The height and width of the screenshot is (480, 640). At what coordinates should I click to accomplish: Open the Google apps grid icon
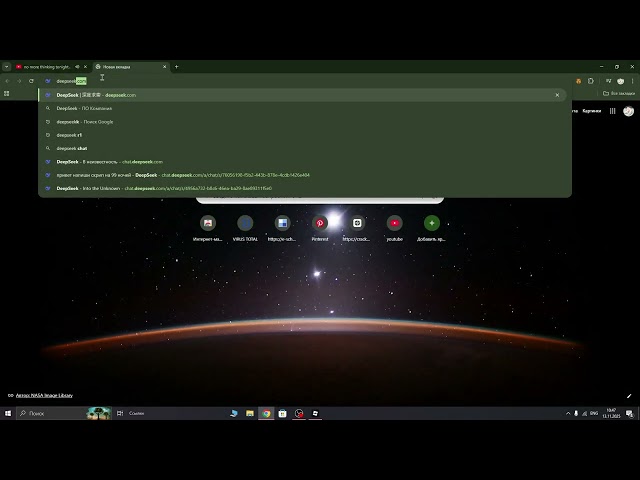(x=612, y=111)
